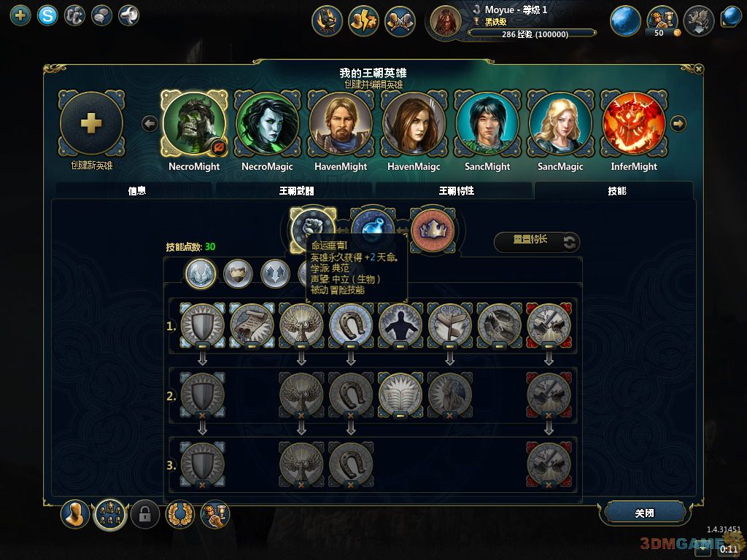Open the 王朝特性 tab
The width and height of the screenshot is (747, 560).
455,190
